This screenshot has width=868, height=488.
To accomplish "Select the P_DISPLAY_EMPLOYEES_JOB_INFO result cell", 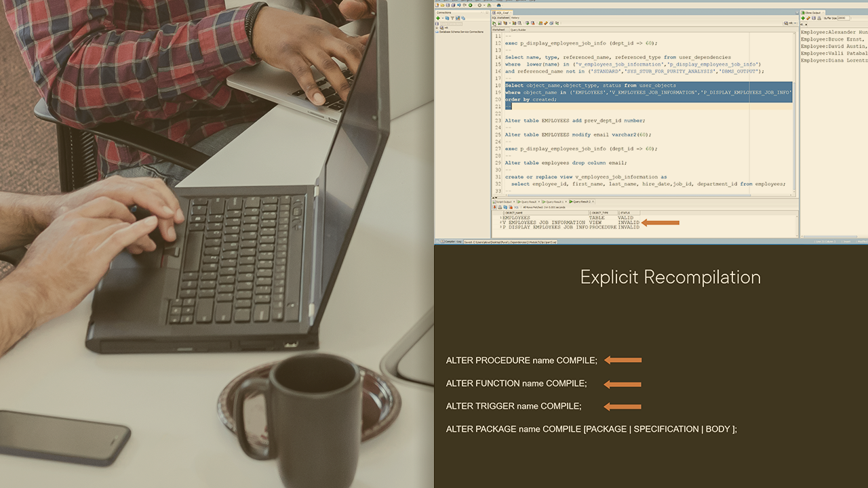I will 545,227.
